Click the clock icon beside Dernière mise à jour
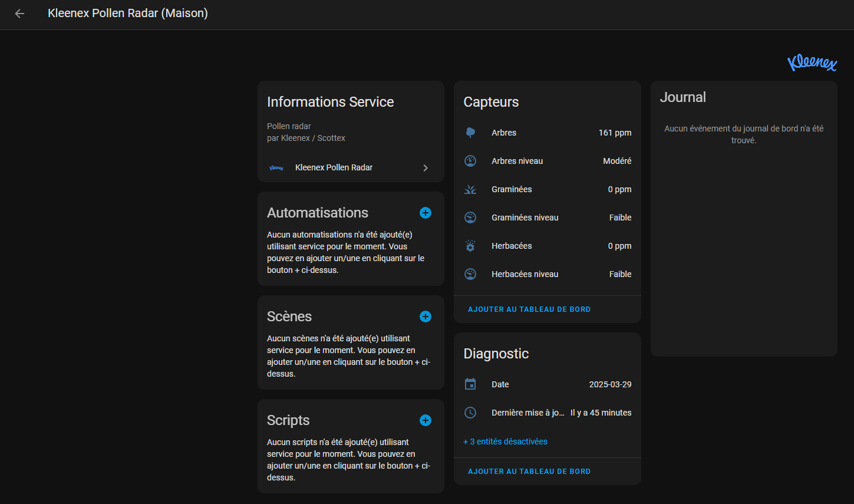Screen dimensions: 854x504 pyautogui.click(x=470, y=413)
